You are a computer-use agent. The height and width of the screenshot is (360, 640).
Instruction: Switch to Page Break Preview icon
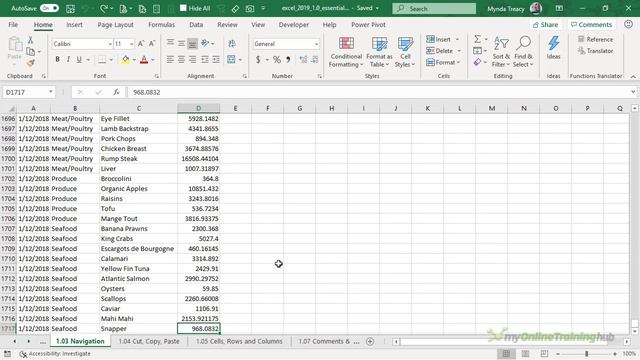tap(544, 353)
